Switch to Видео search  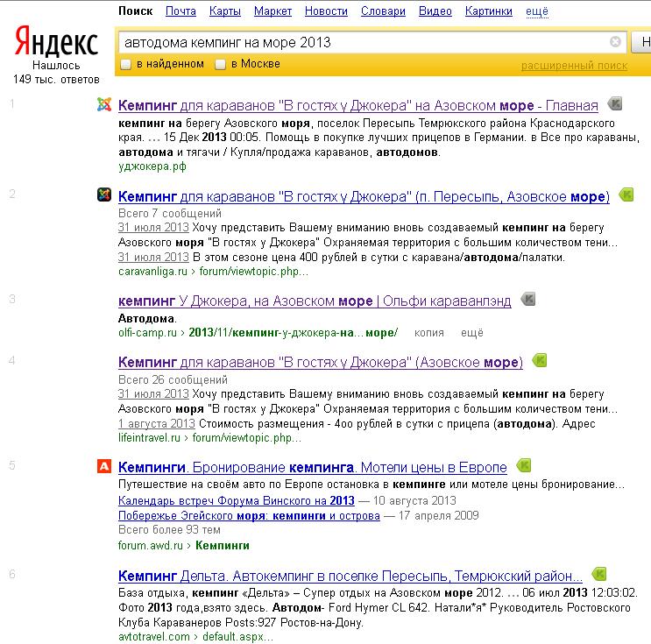(x=435, y=11)
